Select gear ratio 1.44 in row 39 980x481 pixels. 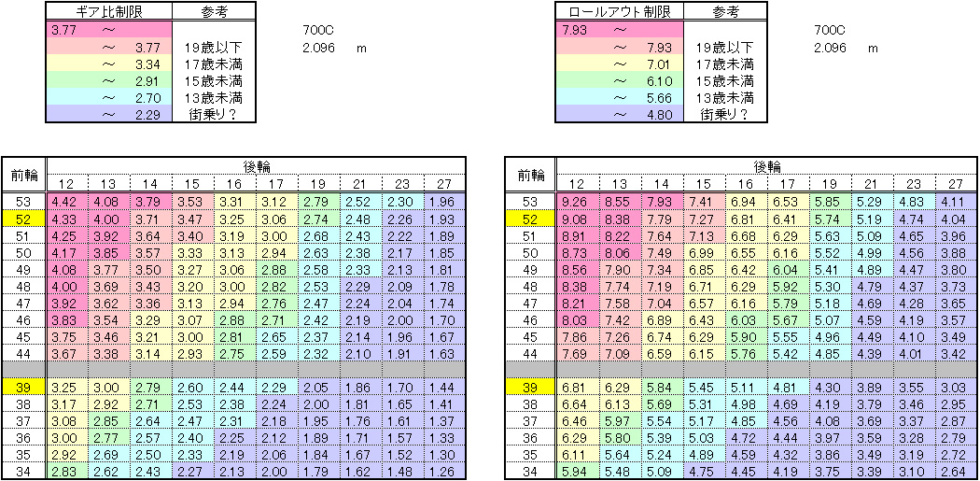[x=444, y=388]
